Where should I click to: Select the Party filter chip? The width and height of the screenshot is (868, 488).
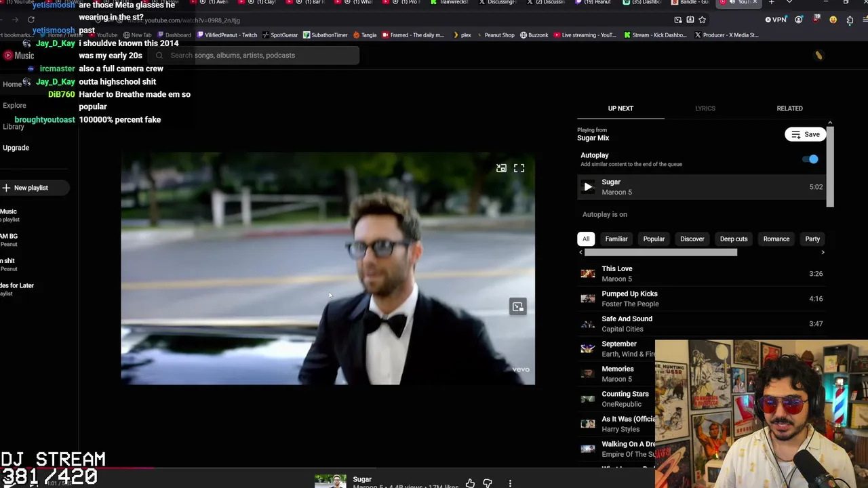click(812, 239)
